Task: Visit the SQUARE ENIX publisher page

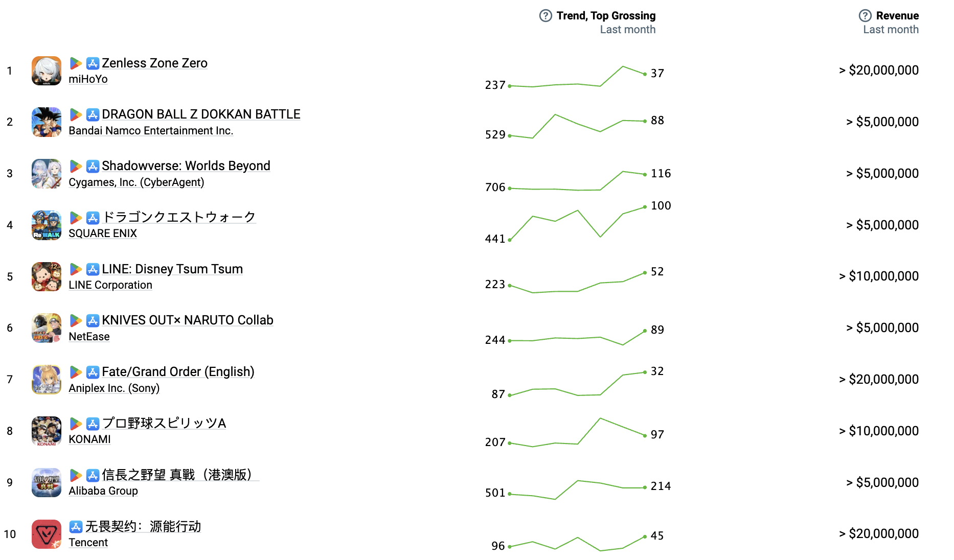Action: (103, 234)
